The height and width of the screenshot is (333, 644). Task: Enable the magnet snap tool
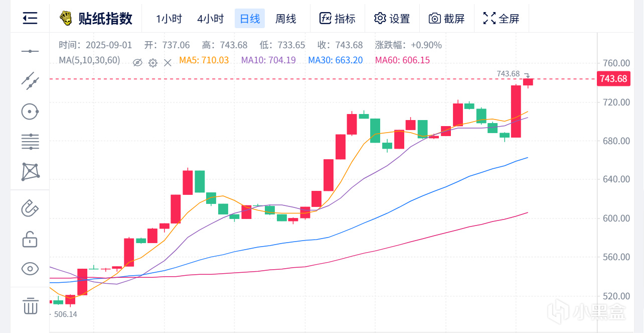tap(30, 207)
